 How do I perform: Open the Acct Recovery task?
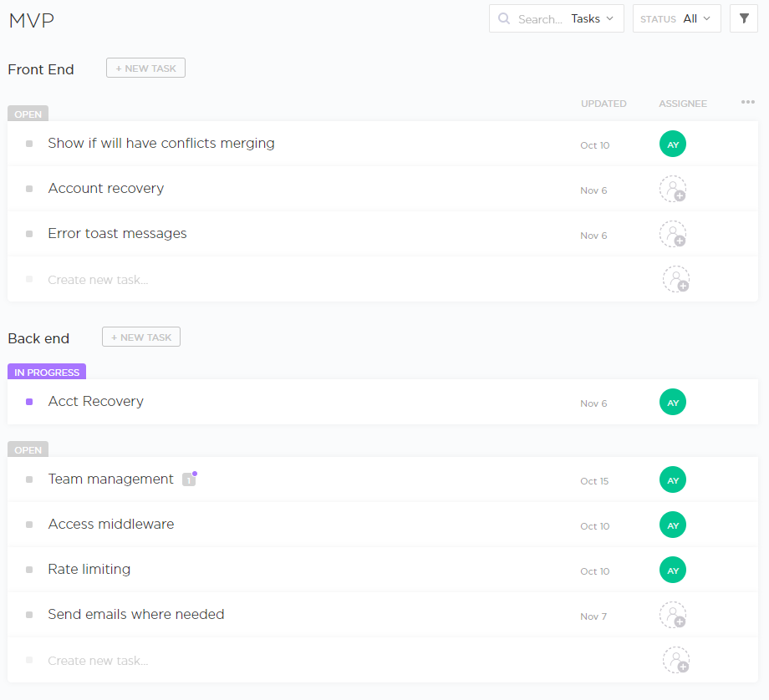tap(95, 401)
